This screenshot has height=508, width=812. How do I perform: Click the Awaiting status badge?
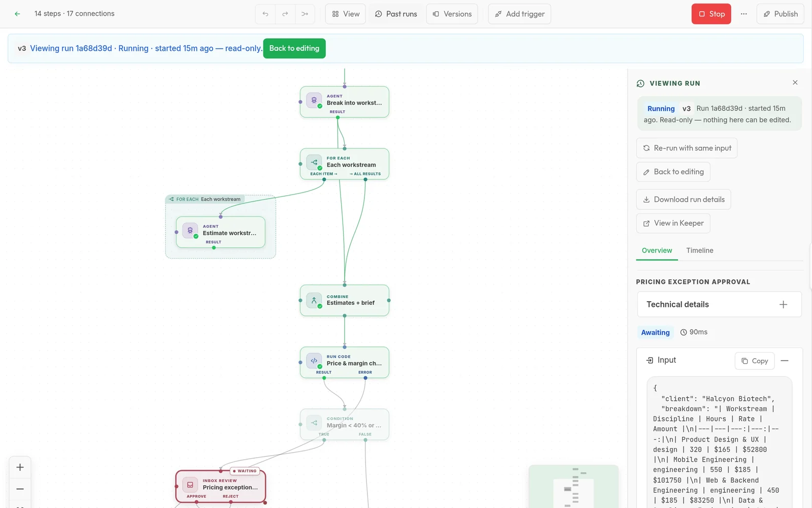click(x=655, y=332)
